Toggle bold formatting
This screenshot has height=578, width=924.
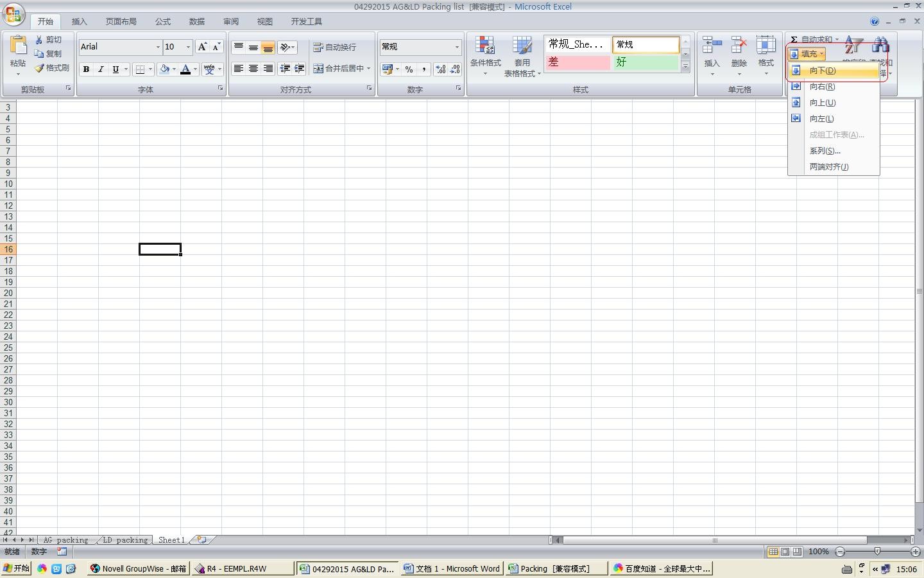pyautogui.click(x=86, y=69)
